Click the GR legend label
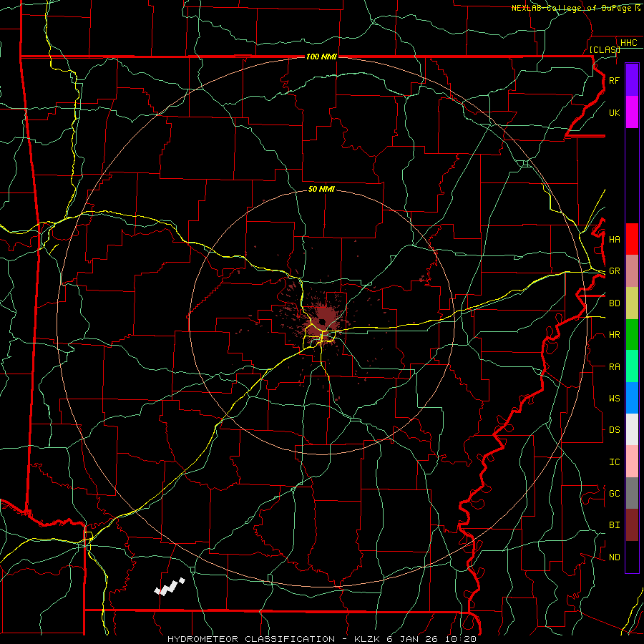Screen dimensions: 644x644 614,271
